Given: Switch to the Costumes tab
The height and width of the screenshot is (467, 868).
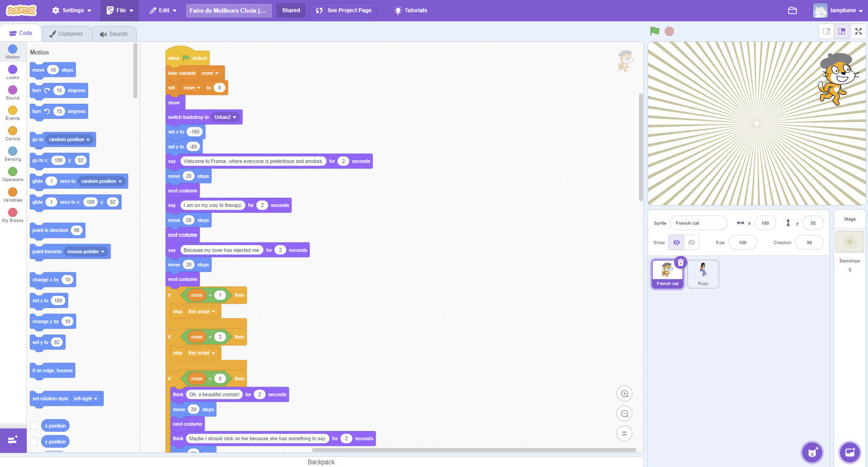Looking at the screenshot, I should click(66, 34).
